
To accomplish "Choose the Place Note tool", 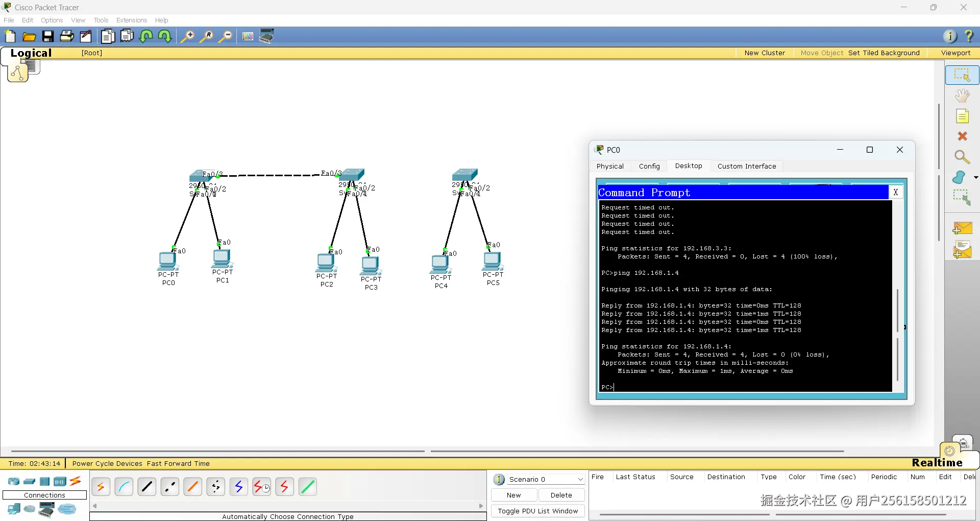I will 962,116.
